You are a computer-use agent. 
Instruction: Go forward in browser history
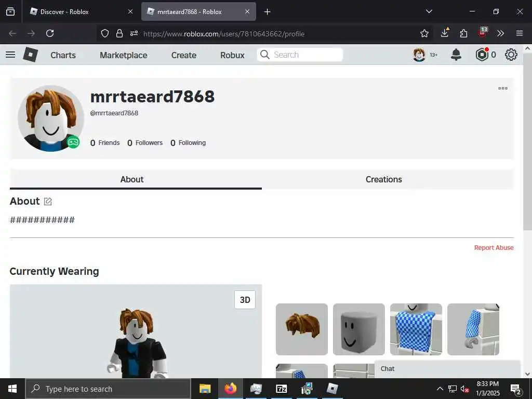(x=31, y=33)
